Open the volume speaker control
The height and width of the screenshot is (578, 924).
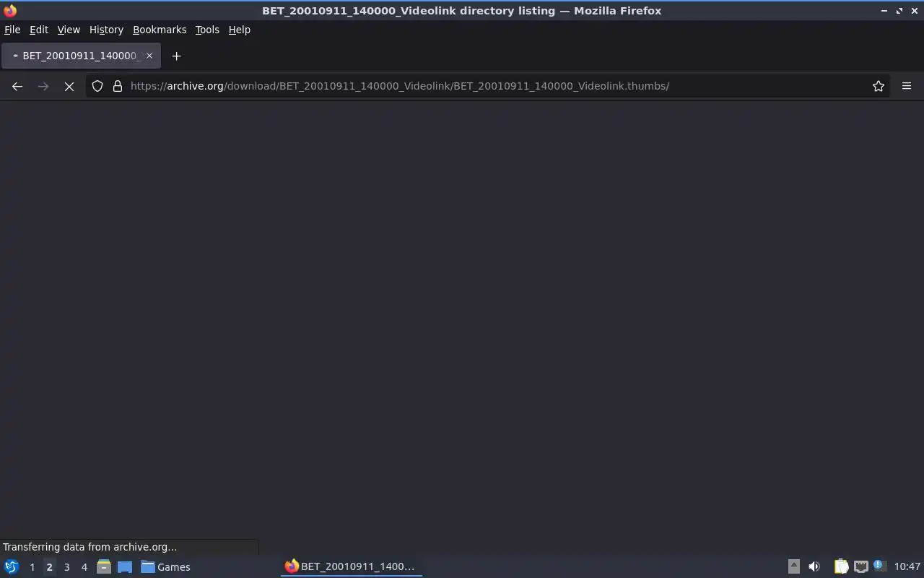814,566
